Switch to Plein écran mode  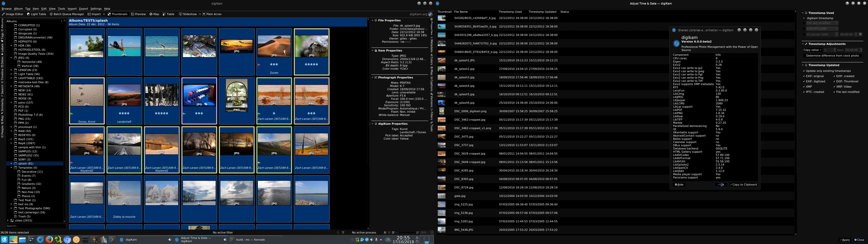[212, 14]
